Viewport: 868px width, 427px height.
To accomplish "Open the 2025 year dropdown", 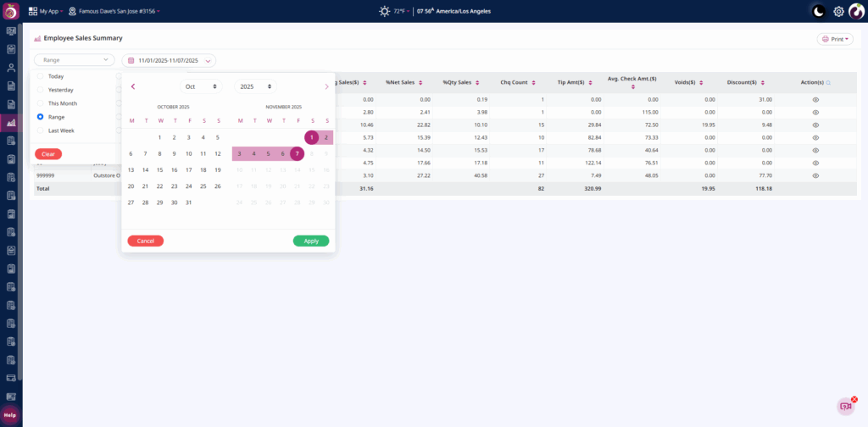I will (x=255, y=86).
